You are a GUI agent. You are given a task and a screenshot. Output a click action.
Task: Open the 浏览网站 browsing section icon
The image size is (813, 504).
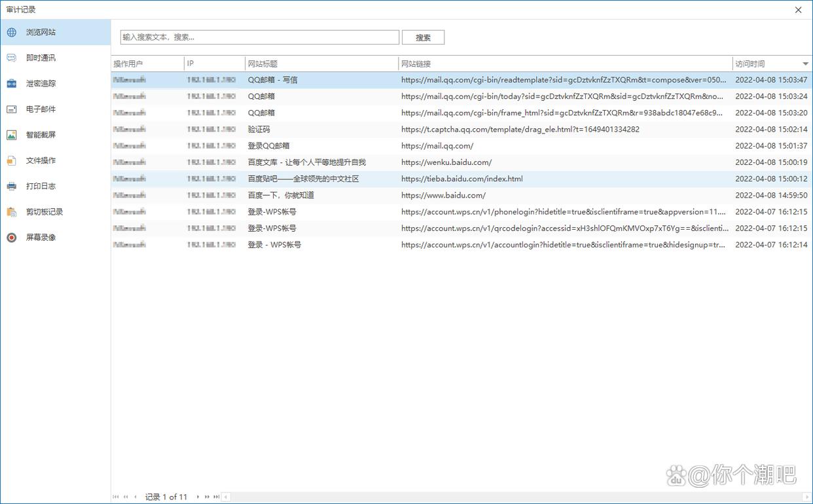[12, 32]
